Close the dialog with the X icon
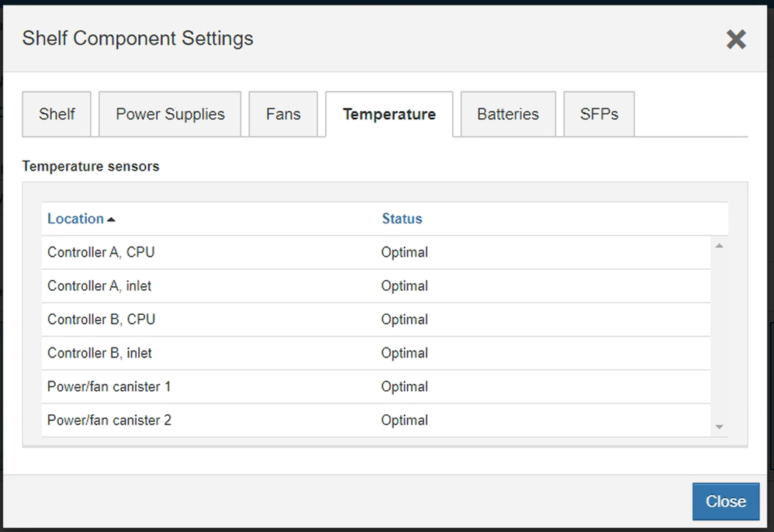 [x=735, y=40]
